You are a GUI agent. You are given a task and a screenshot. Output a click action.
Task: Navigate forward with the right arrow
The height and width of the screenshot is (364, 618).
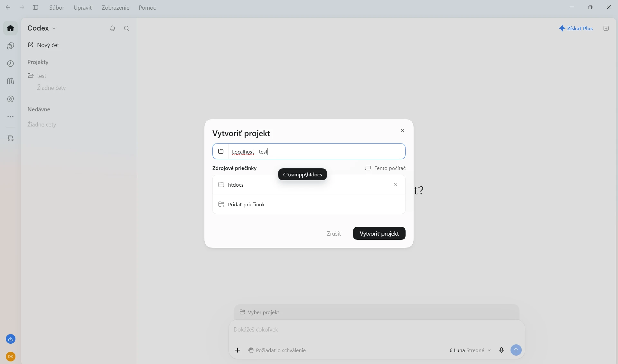click(22, 7)
